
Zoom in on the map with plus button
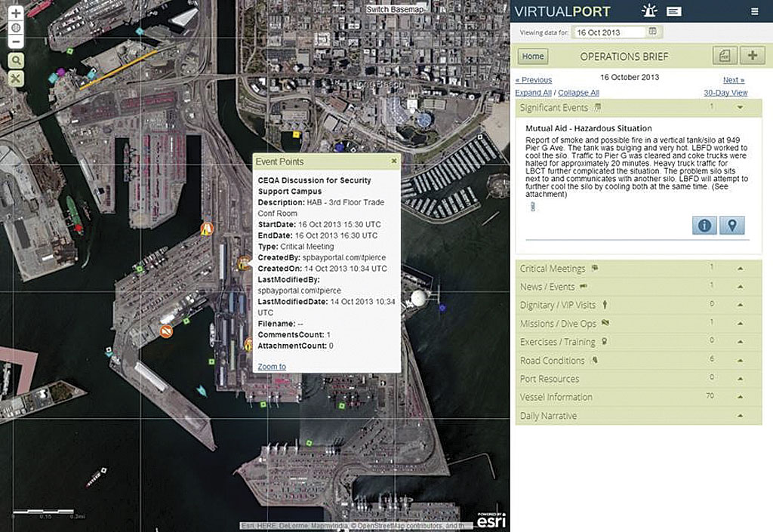[x=16, y=14]
